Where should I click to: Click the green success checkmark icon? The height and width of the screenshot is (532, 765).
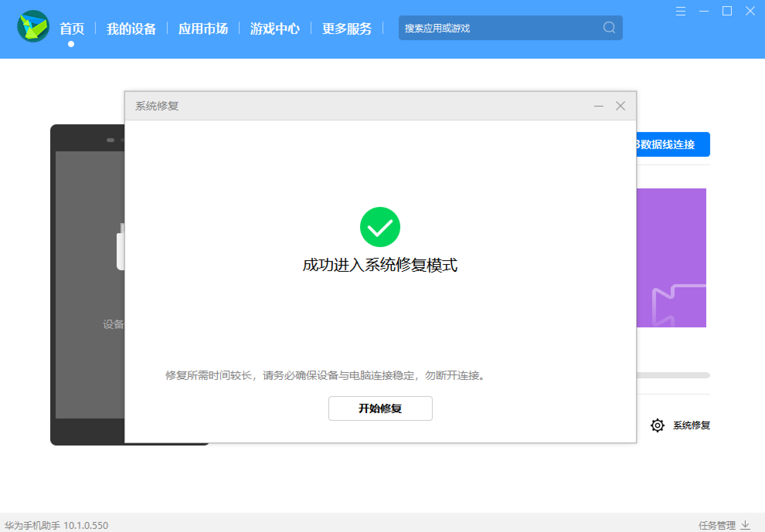click(x=380, y=227)
